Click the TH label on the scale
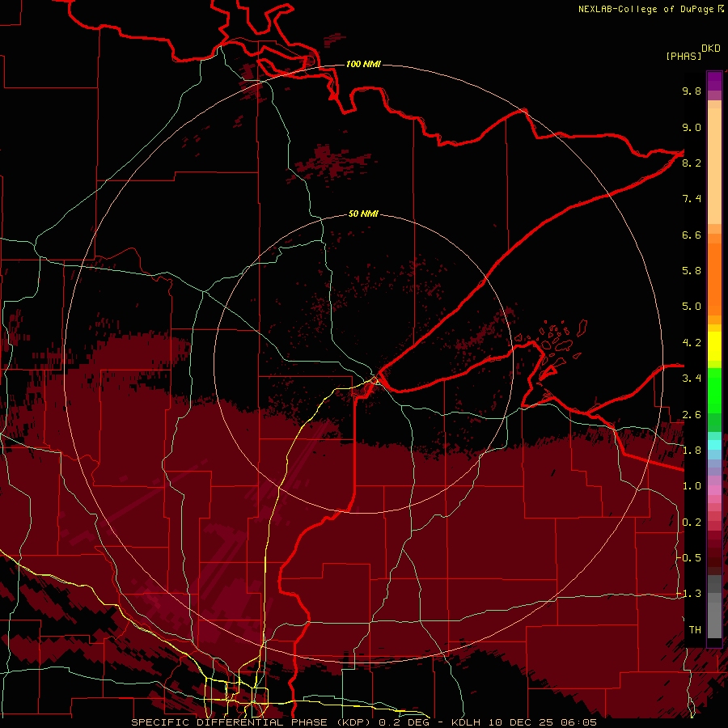This screenshot has width=728, height=728. (695, 630)
